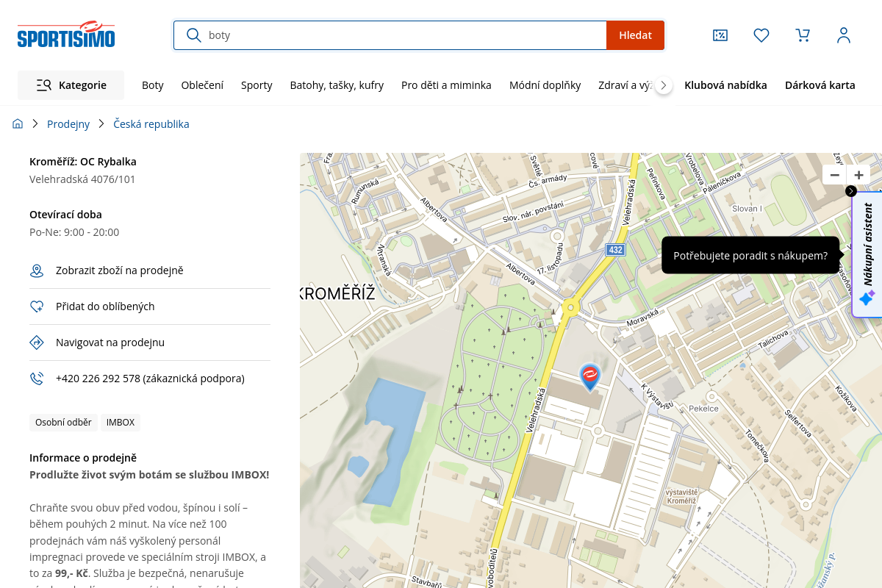Click 'Otevírací doba' heading
The height and width of the screenshot is (588, 882).
65,215
